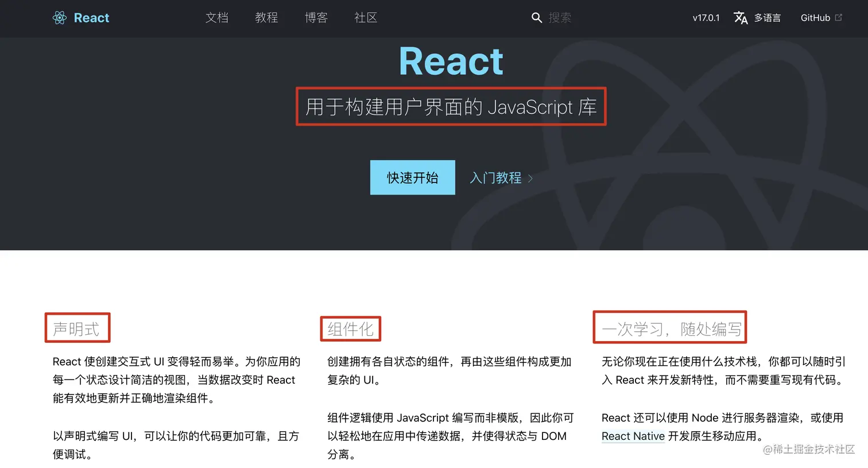Click paragraph starting 以声明式编写 UI
The height and width of the screenshot is (468, 868).
click(x=176, y=445)
